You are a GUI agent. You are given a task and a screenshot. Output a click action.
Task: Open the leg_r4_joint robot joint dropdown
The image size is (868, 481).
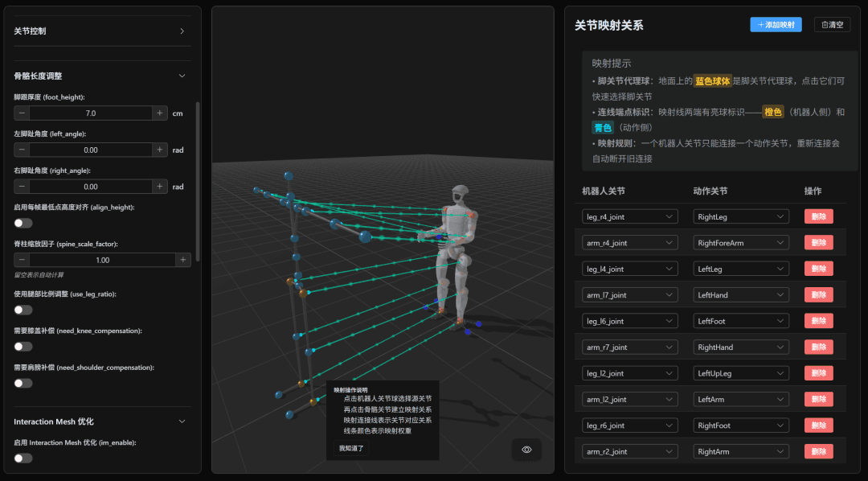(x=629, y=216)
